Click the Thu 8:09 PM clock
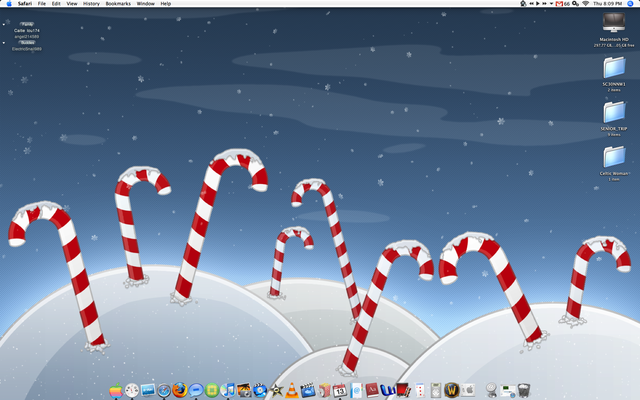 pyautogui.click(x=608, y=3)
